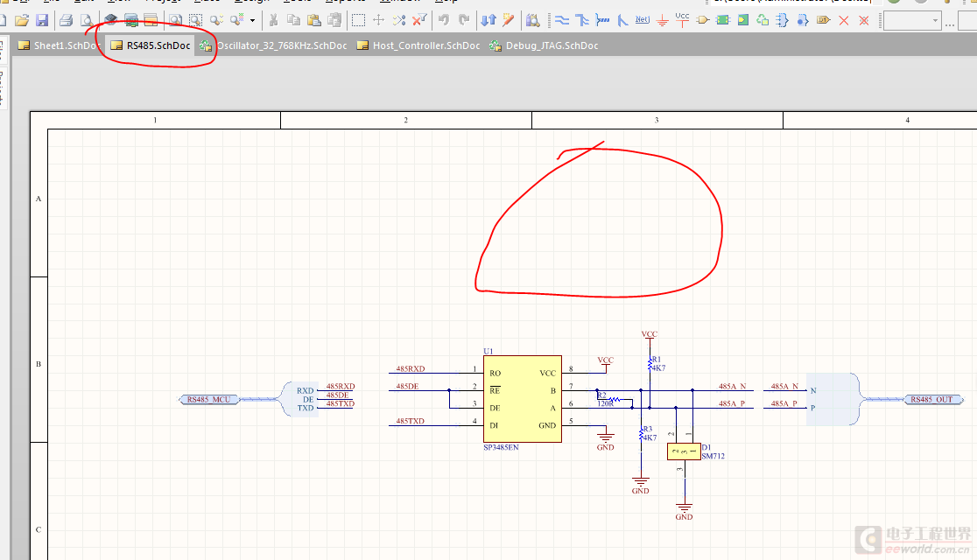Place a No ERC marker with the red X

click(x=844, y=20)
